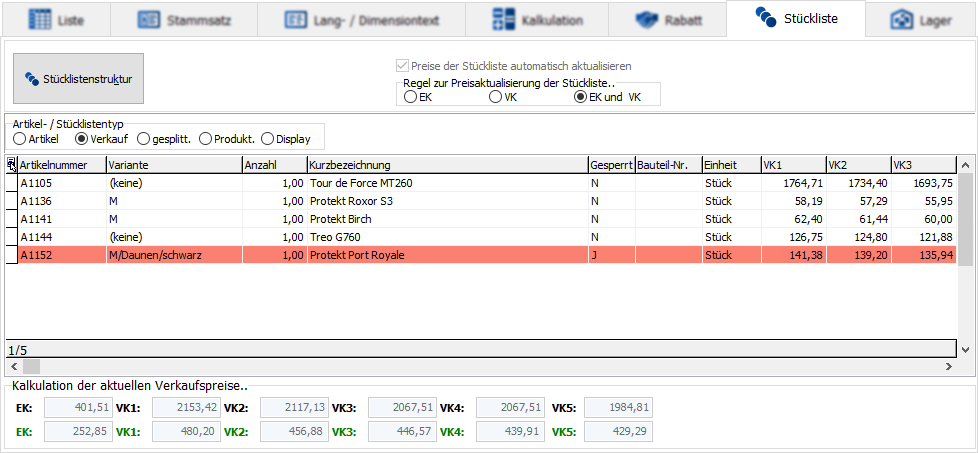Click Protekt Birch cell
Viewport: 978px width, 453px height.
(448, 220)
